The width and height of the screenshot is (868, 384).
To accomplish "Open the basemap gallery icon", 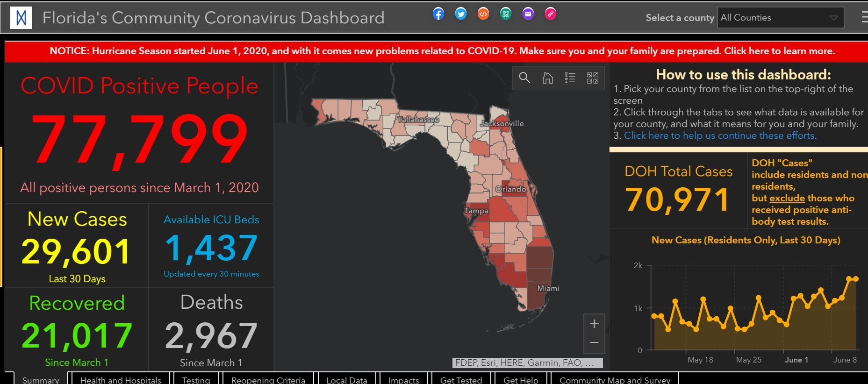I will [592, 78].
